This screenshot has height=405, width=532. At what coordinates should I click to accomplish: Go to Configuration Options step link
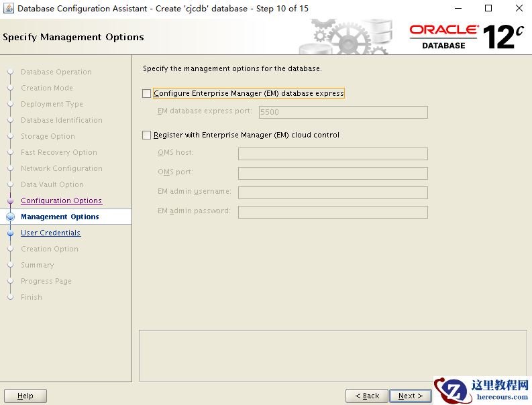click(62, 200)
